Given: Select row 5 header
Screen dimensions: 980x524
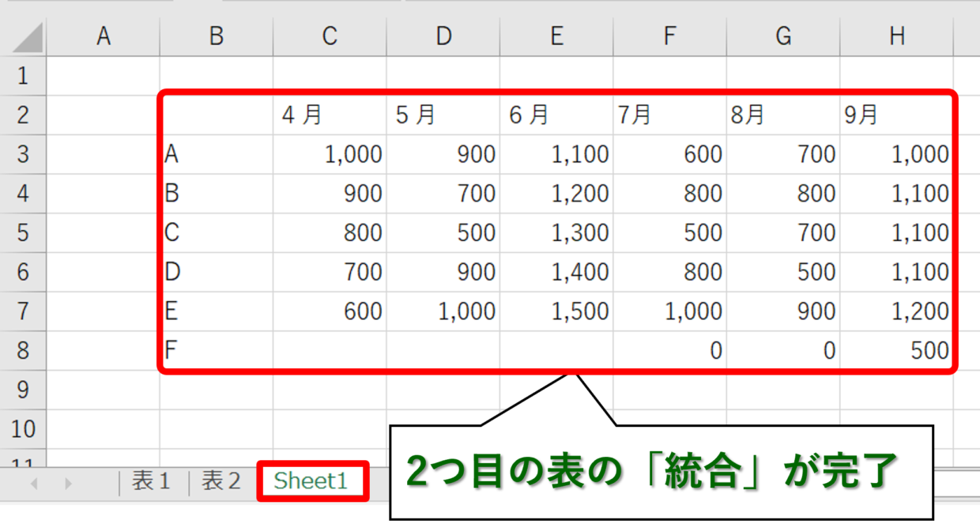Looking at the screenshot, I should point(23,233).
